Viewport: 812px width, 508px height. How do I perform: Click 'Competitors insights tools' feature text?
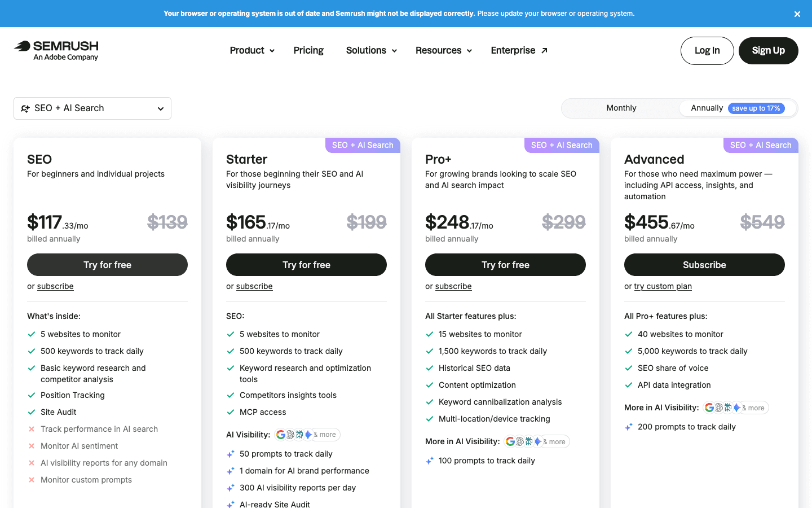(288, 395)
